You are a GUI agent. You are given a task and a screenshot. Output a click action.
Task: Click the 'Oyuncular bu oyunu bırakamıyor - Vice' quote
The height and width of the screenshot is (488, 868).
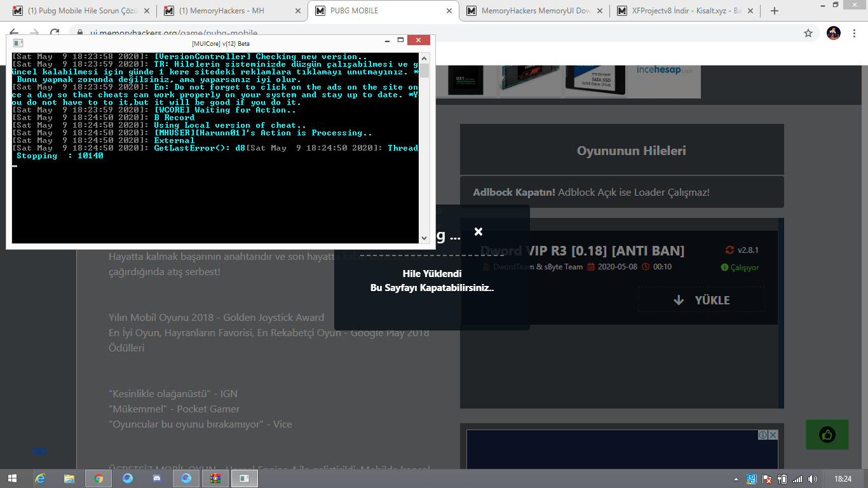pos(200,424)
